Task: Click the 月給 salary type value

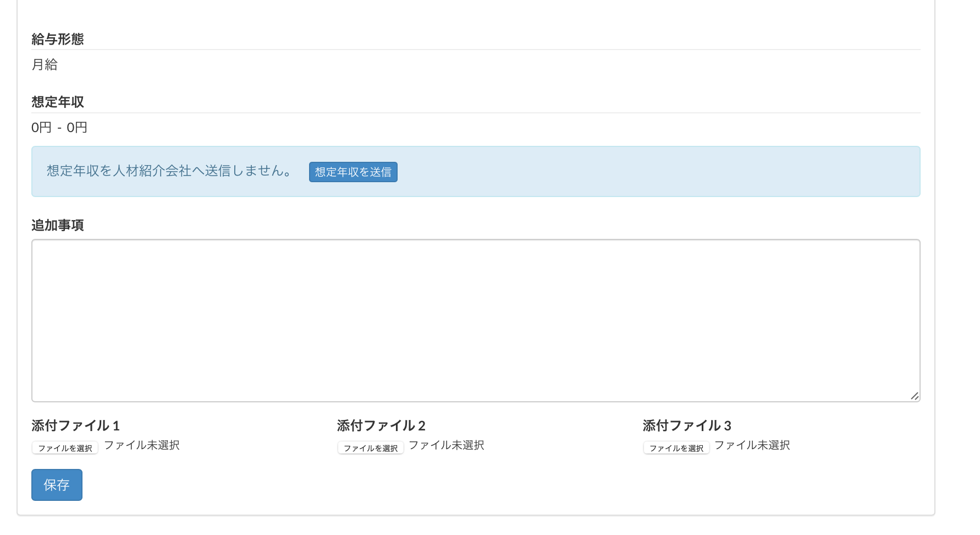Action: [45, 64]
